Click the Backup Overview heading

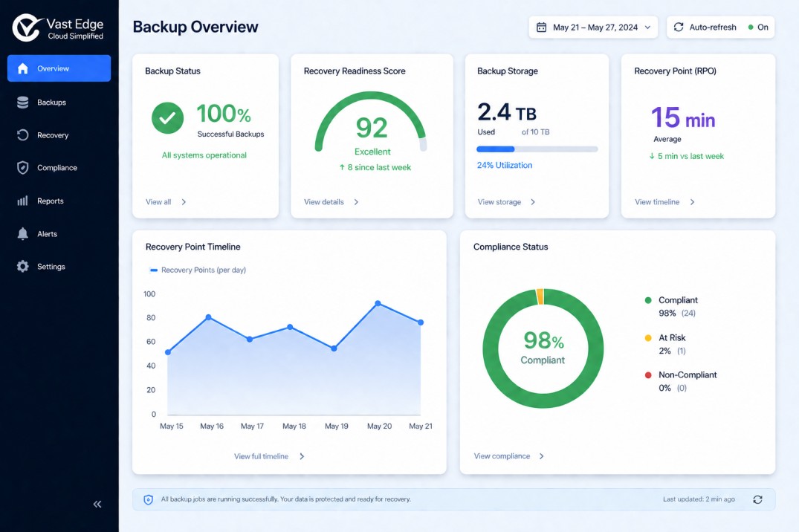point(195,27)
